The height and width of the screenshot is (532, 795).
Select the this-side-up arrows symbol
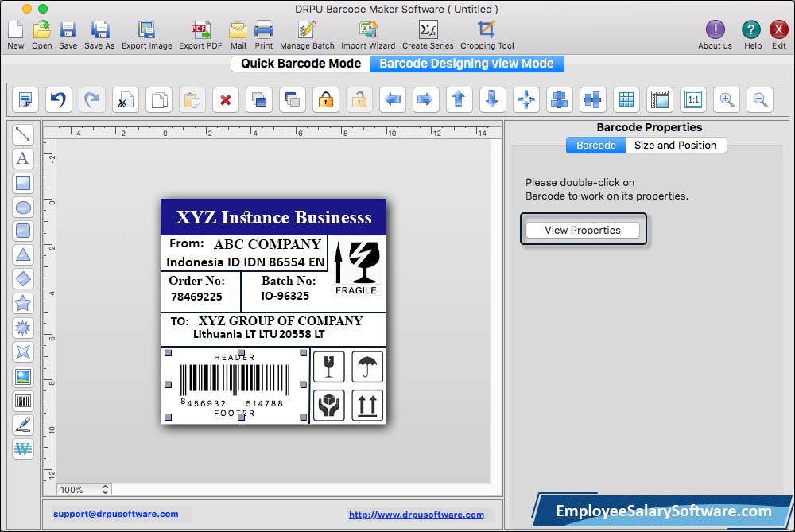tap(367, 406)
